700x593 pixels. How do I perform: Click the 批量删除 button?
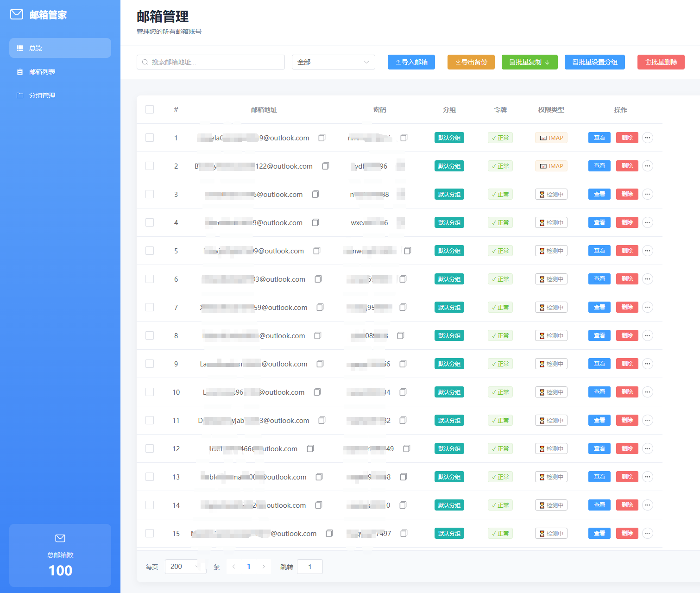point(661,62)
